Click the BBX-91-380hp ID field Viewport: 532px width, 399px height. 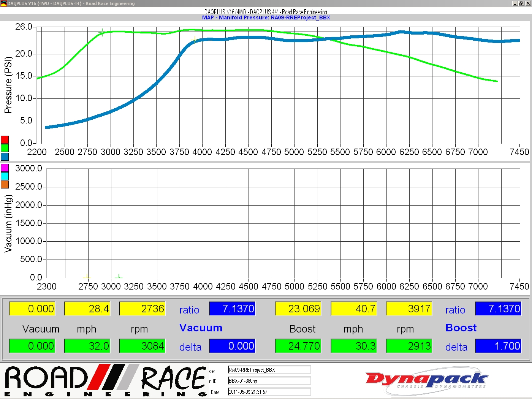pos(269,381)
